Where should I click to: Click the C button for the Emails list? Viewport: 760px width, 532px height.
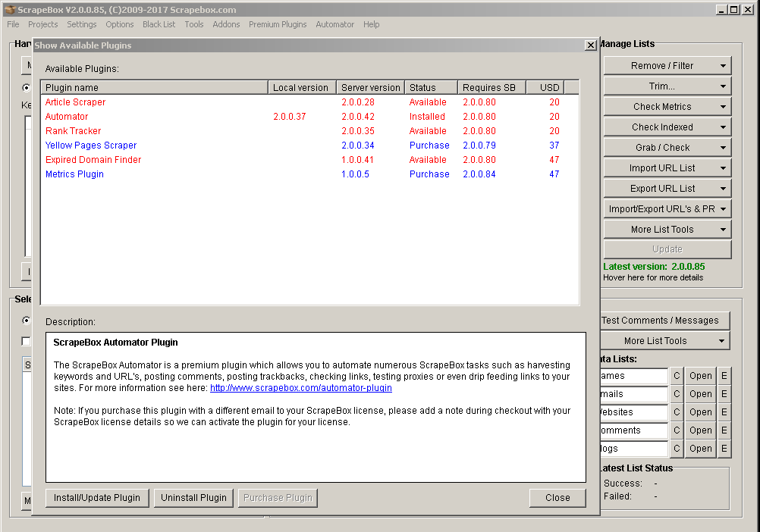pos(677,394)
